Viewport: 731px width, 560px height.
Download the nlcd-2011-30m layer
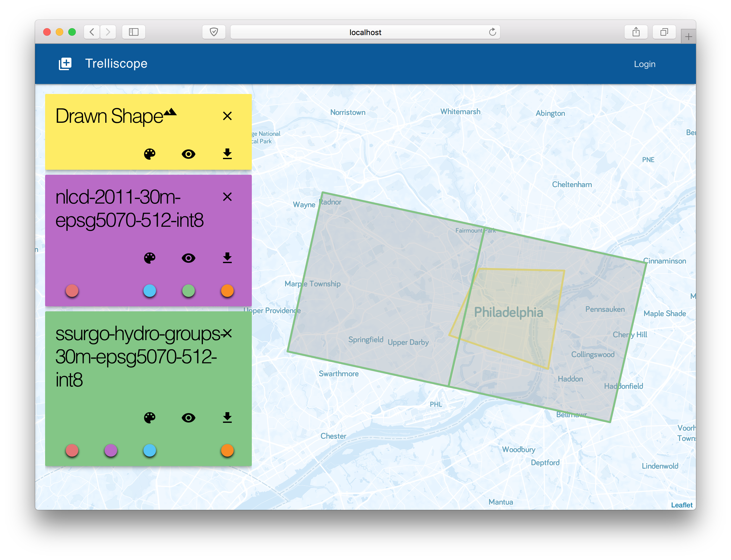tap(227, 258)
